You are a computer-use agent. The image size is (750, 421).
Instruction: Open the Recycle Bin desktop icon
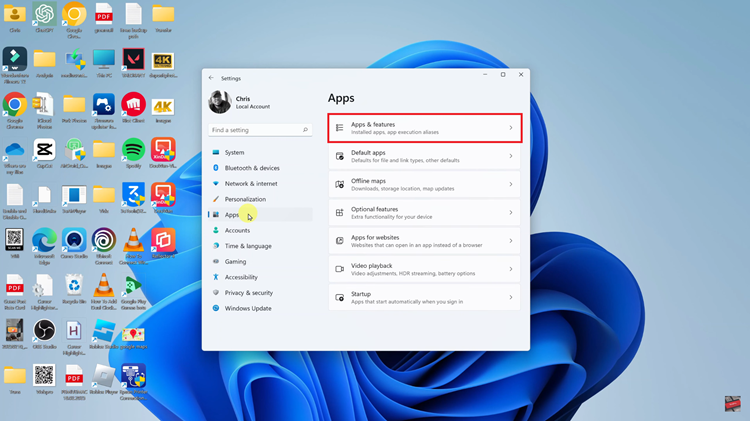click(x=74, y=289)
